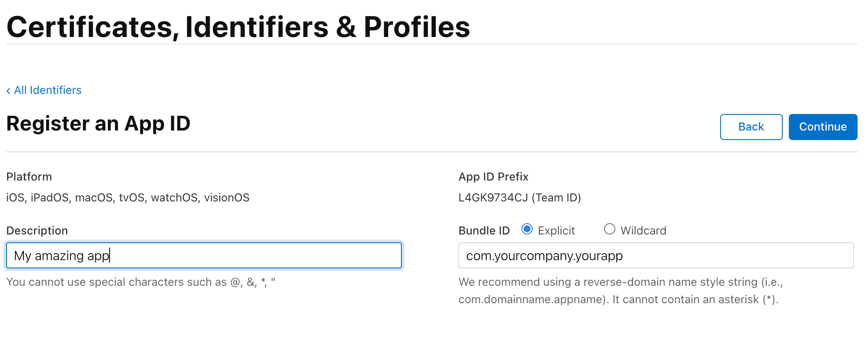
Task: Focus the Description field containing My amazing app
Action: click(204, 255)
